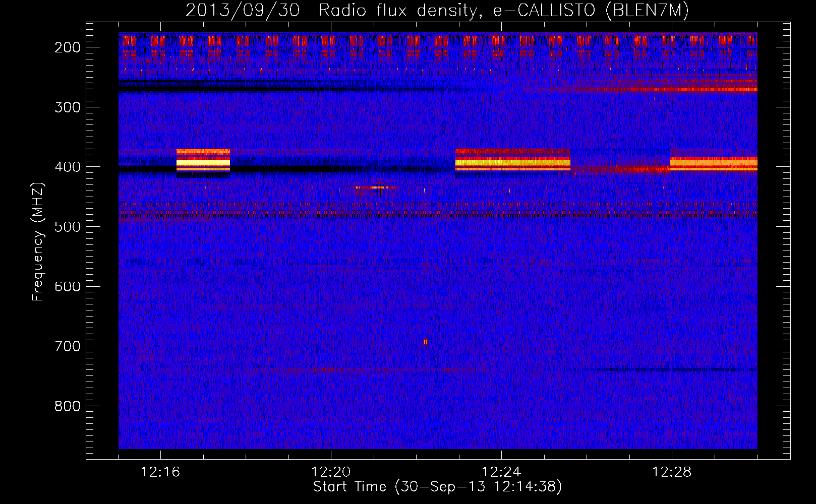The image size is (816, 504).
Task: Click the 300 frequency tick label
Action: pyautogui.click(x=67, y=107)
